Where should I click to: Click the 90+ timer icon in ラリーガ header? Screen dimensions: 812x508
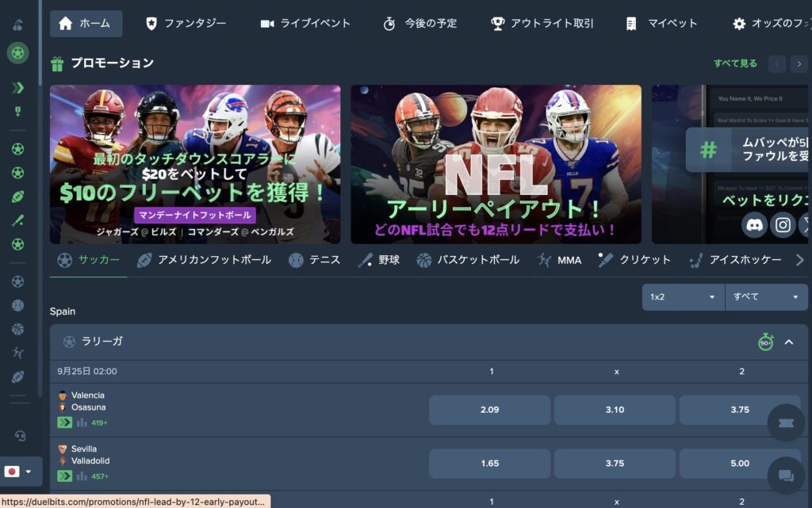click(765, 342)
